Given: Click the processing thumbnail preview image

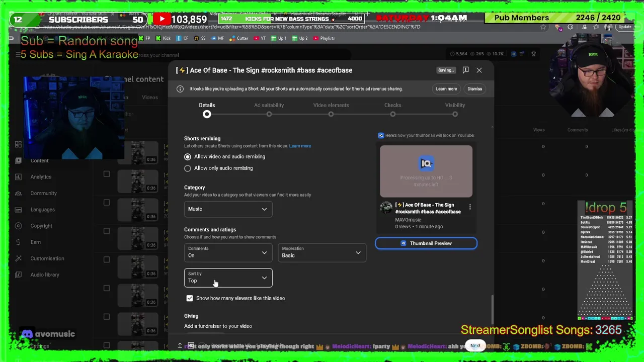Looking at the screenshot, I should tap(426, 171).
